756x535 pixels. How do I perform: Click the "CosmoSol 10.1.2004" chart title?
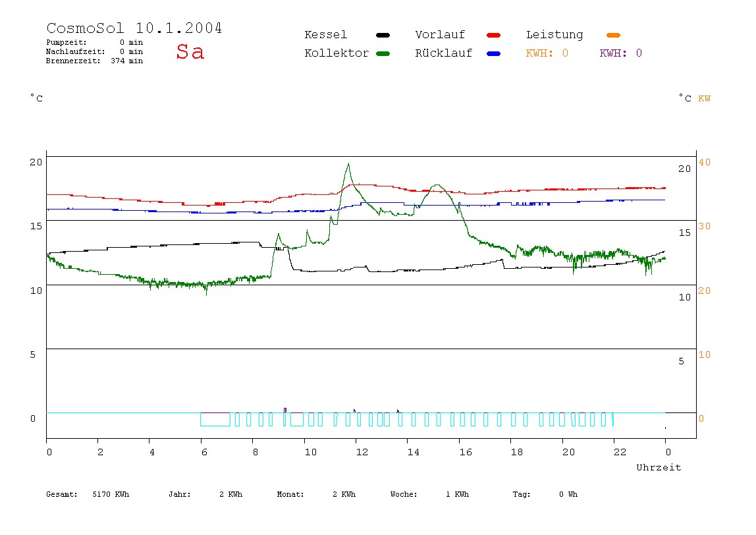(134, 28)
